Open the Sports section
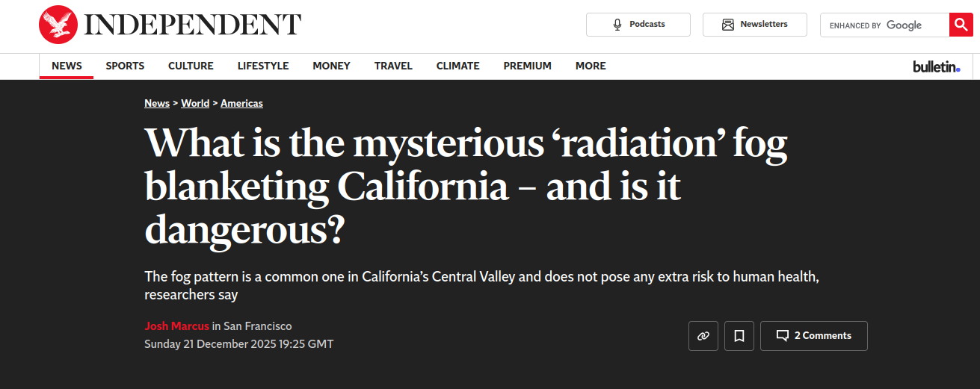Image resolution: width=980 pixels, height=389 pixels. 125,66
